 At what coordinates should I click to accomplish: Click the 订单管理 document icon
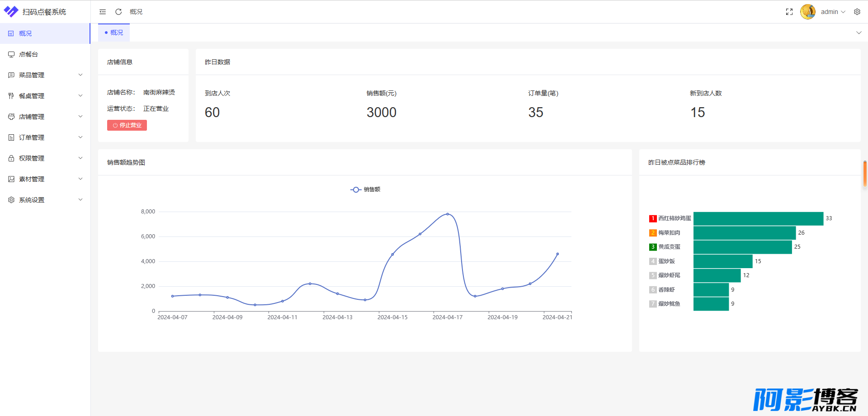point(11,137)
